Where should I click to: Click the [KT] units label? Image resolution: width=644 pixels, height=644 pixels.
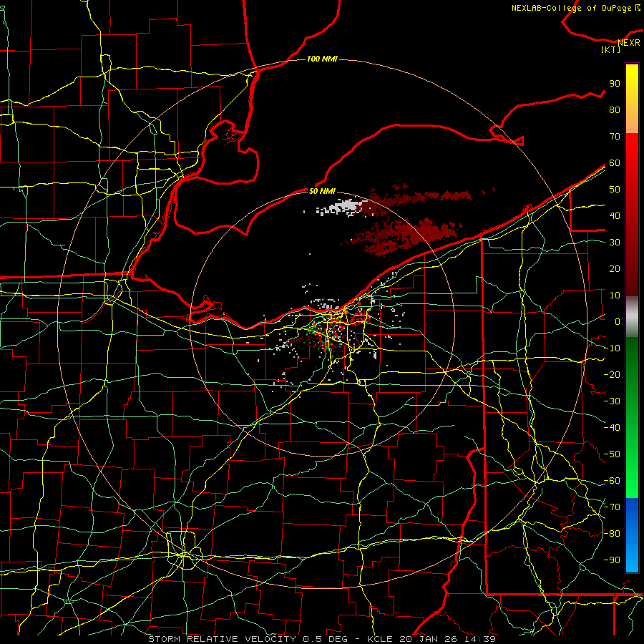[x=611, y=49]
